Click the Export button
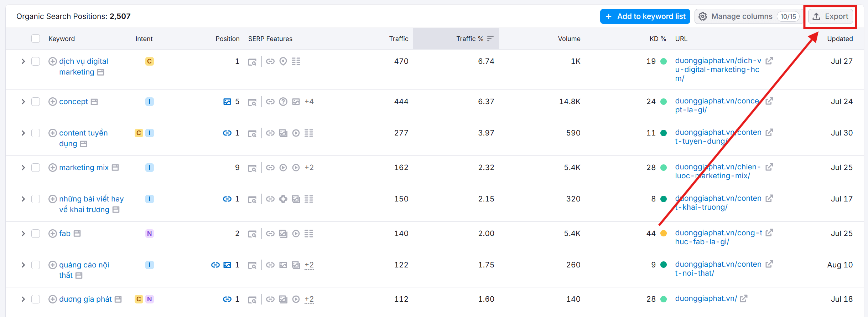 click(x=830, y=16)
